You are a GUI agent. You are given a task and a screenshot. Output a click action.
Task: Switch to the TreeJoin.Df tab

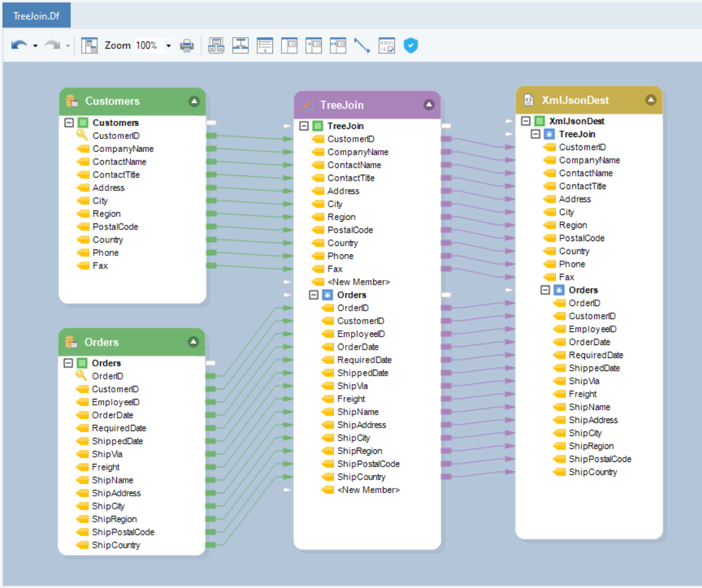[36, 16]
